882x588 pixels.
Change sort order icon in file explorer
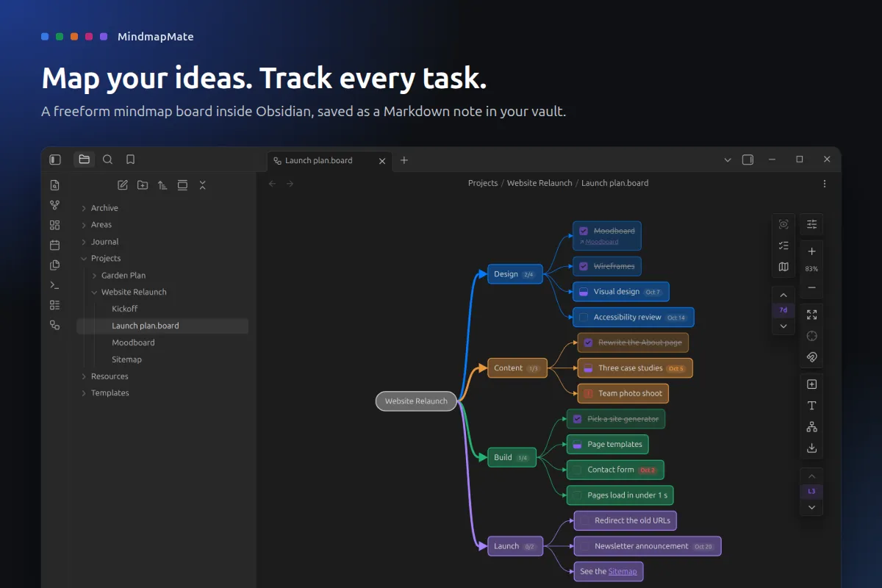point(162,185)
